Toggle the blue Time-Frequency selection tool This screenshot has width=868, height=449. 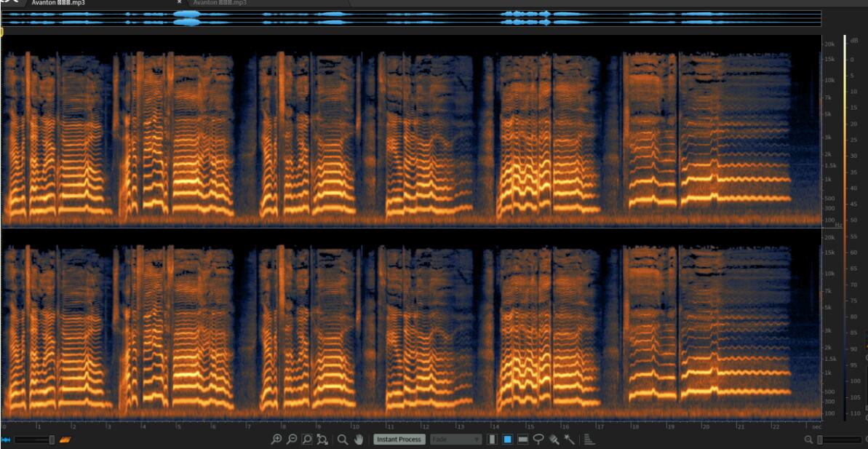508,440
